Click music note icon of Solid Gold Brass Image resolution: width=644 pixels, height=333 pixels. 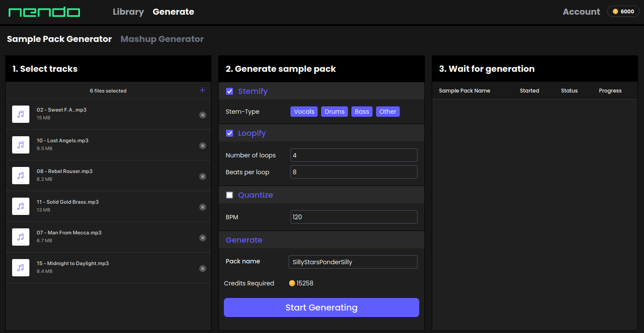pos(21,206)
